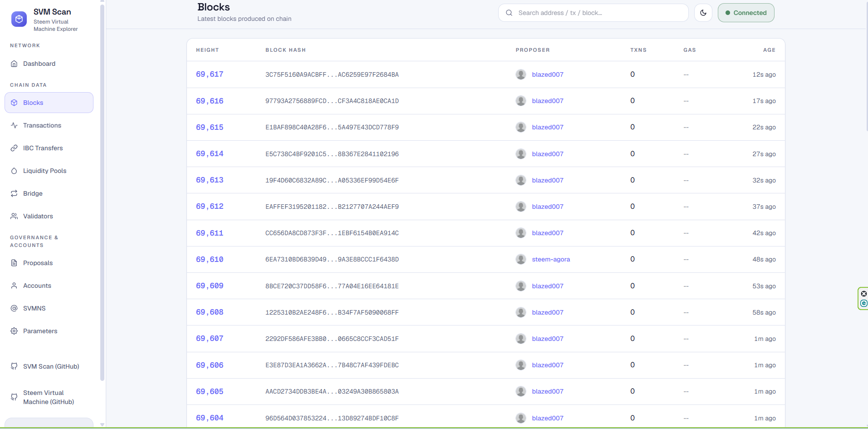The image size is (868, 429).
Task: Open the Parameters gear icon
Action: (14, 331)
